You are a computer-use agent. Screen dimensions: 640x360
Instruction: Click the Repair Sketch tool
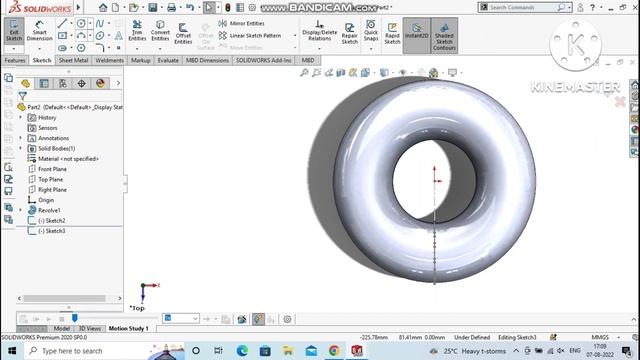tap(349, 33)
